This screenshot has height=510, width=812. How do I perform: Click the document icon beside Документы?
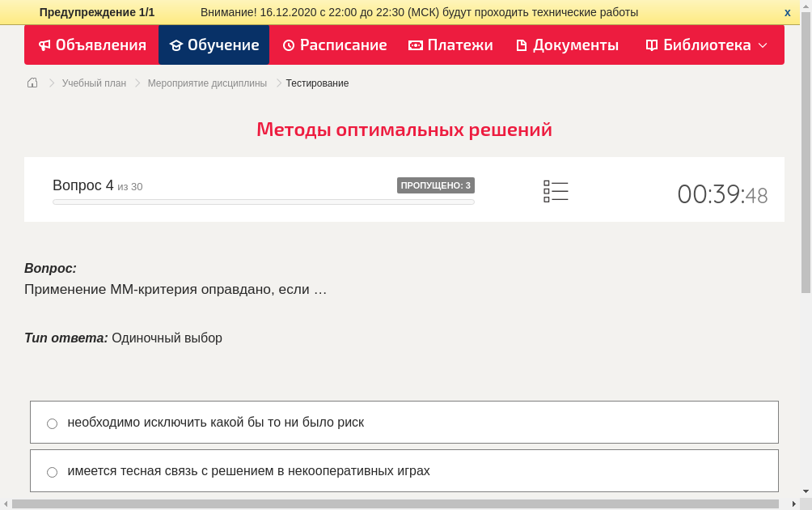tap(520, 45)
